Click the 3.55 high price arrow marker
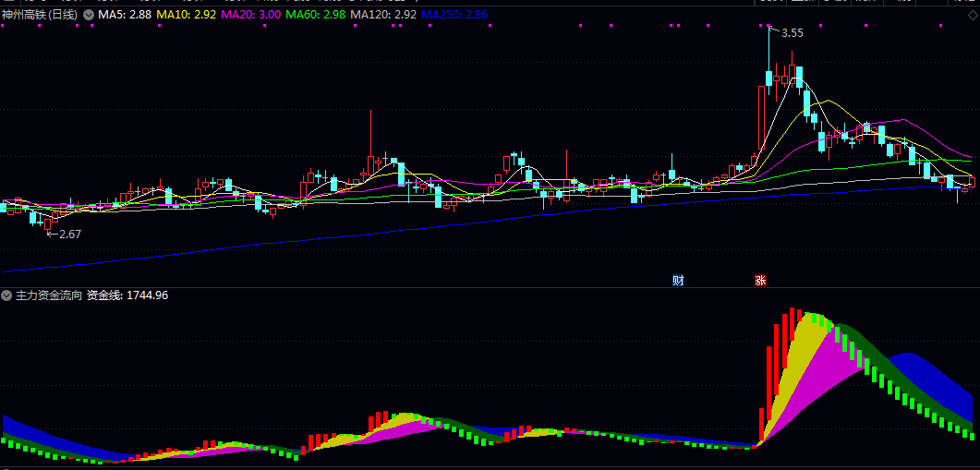 pyautogui.click(x=791, y=32)
